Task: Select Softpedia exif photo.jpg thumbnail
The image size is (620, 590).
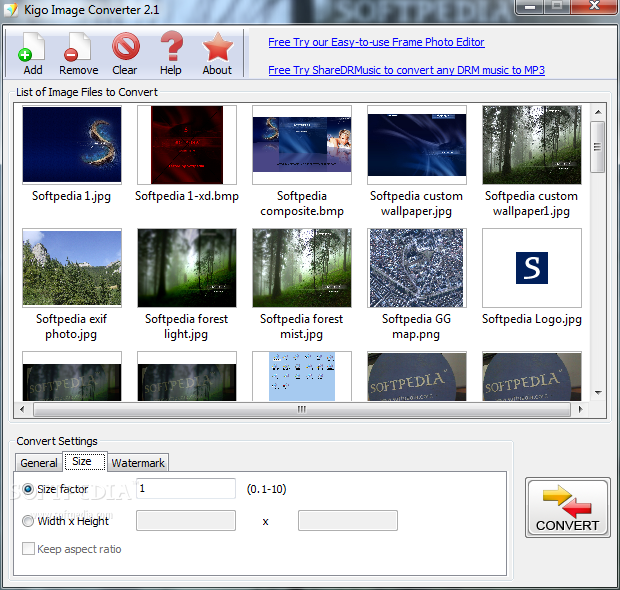Action: coord(72,268)
